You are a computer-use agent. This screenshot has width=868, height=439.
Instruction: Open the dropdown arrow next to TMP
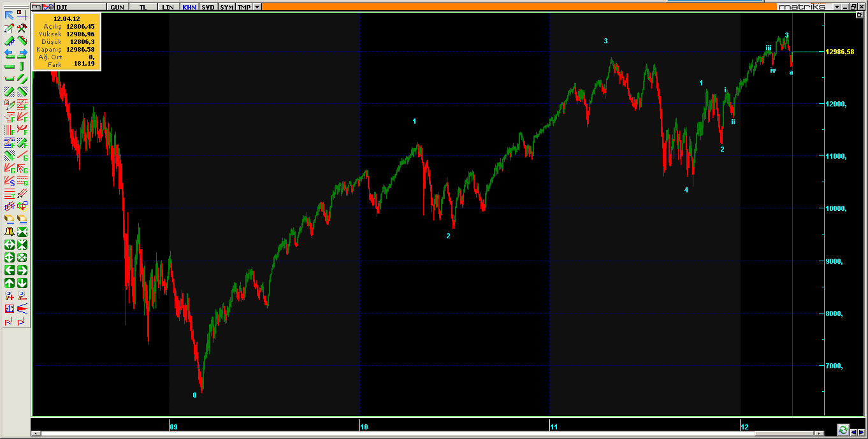257,6
